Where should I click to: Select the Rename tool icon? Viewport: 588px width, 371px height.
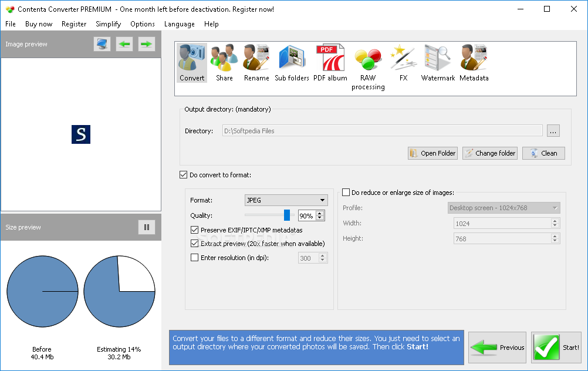(256, 63)
